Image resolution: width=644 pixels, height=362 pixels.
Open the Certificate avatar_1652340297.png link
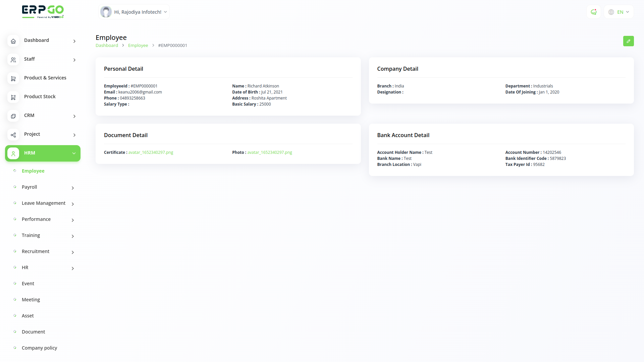[151, 153]
